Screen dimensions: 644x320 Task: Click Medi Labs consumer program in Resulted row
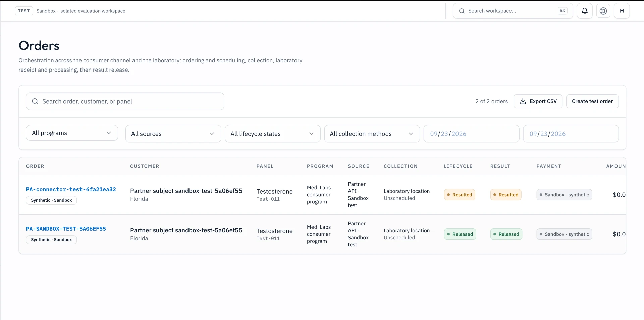[x=319, y=195]
